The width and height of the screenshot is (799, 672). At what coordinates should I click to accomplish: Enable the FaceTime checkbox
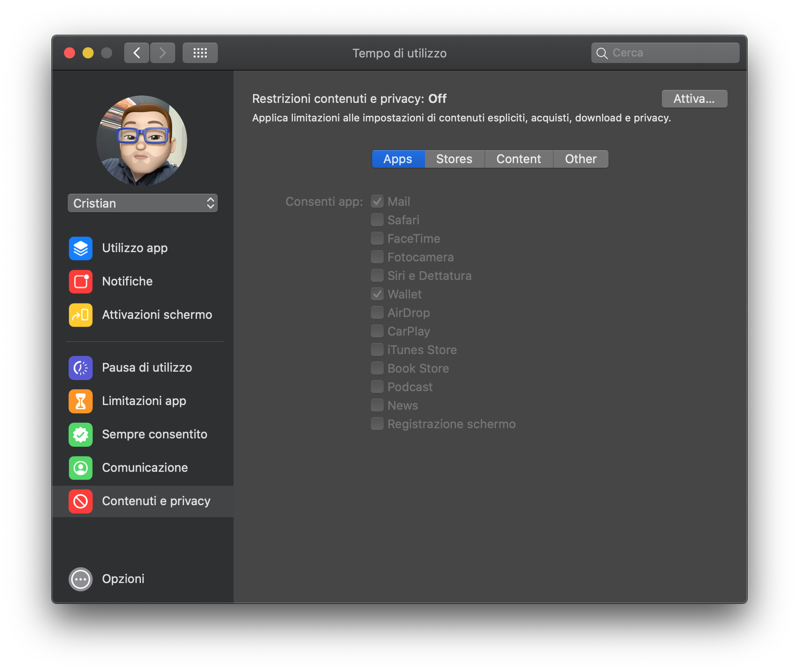(377, 239)
